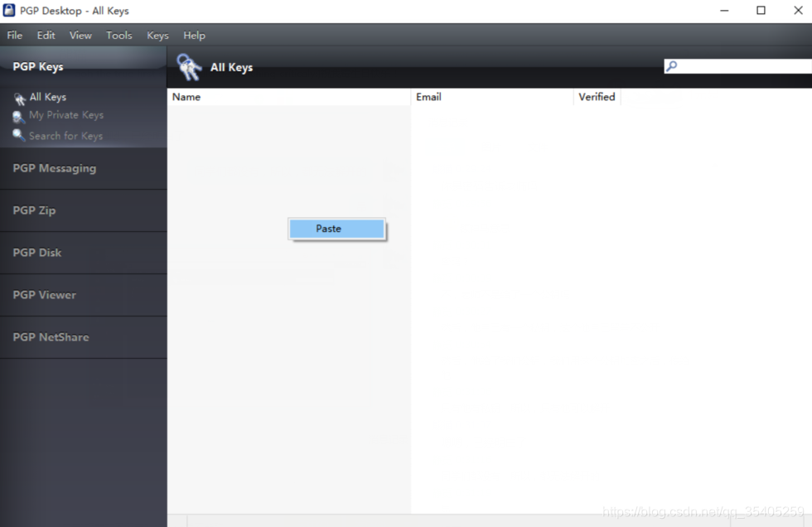Select Search for Keys in the sidebar
This screenshot has width=812, height=527.
pyautogui.click(x=65, y=136)
